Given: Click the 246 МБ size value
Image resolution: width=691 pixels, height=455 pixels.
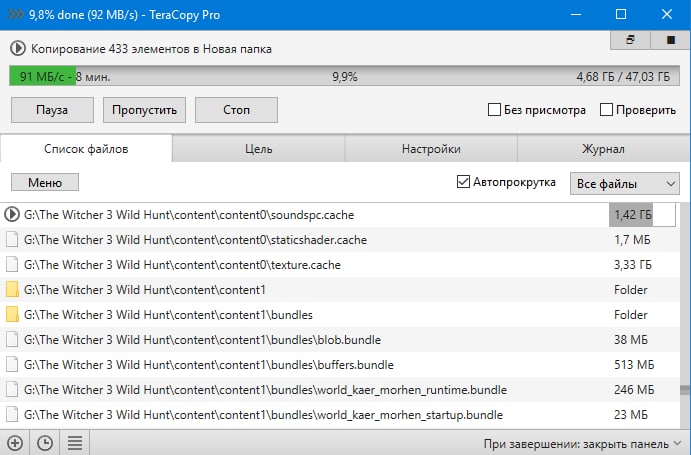Looking at the screenshot, I should point(634,390).
